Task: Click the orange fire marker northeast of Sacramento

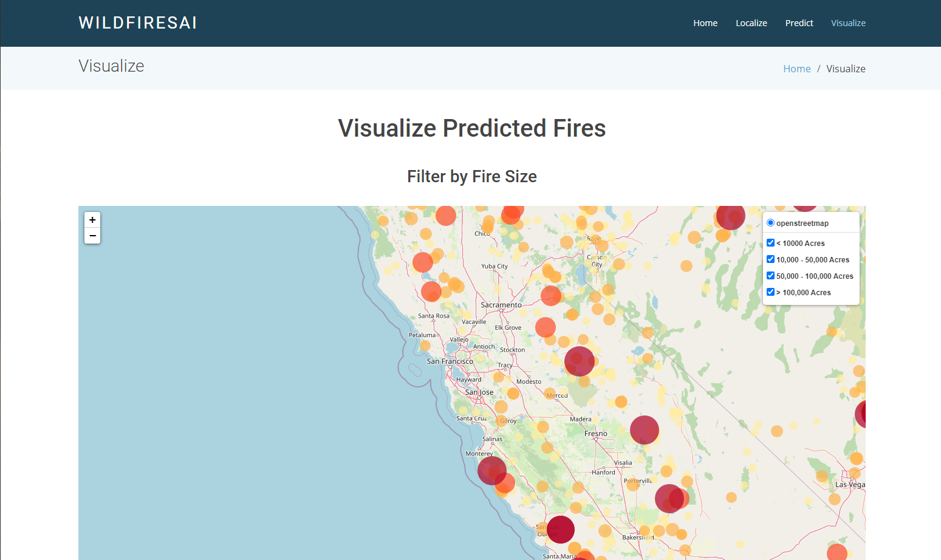Action: point(551,296)
